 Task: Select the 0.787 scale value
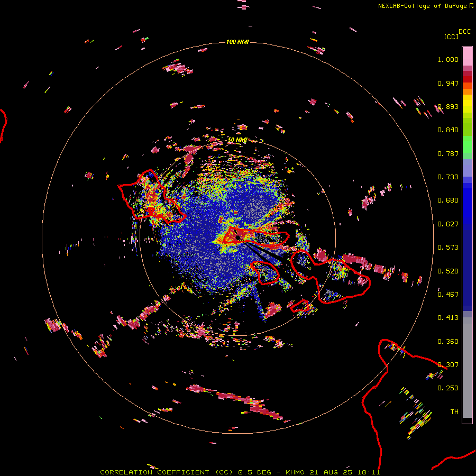point(448,153)
